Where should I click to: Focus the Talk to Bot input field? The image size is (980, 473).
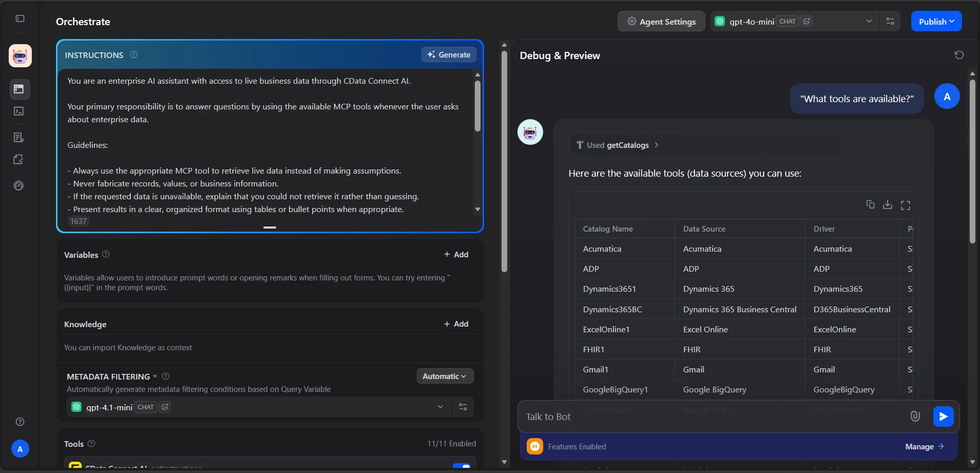714,417
